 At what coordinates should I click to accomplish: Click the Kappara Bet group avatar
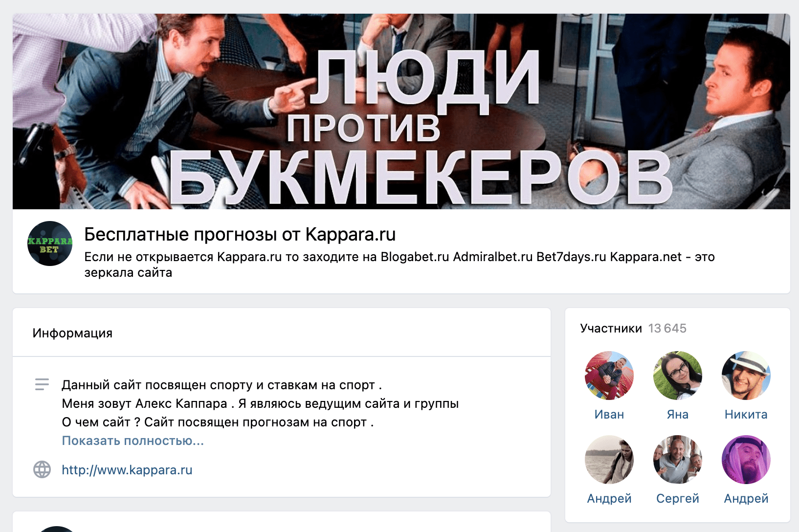[x=50, y=244]
